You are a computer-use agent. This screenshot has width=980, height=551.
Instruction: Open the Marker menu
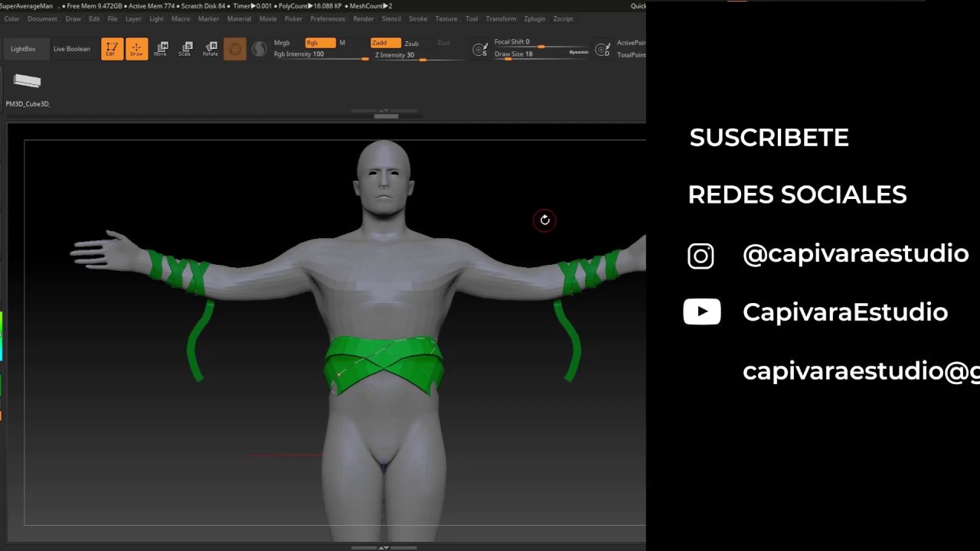click(x=208, y=18)
